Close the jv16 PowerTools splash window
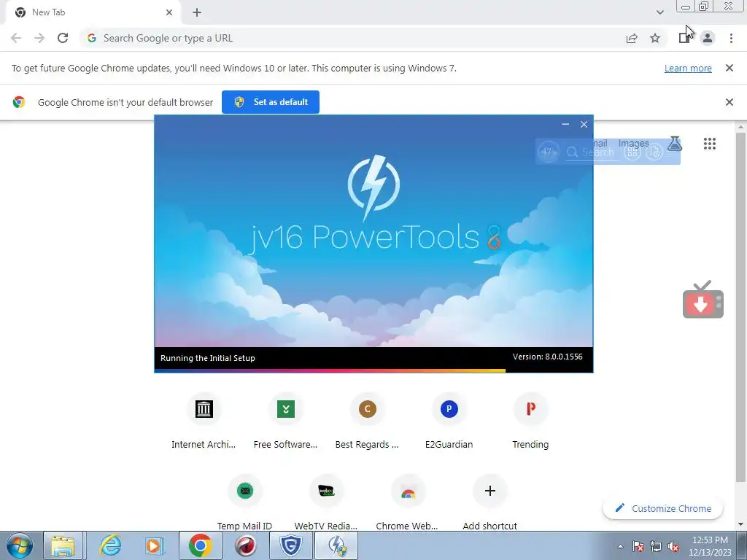The width and height of the screenshot is (747, 560). (x=584, y=124)
